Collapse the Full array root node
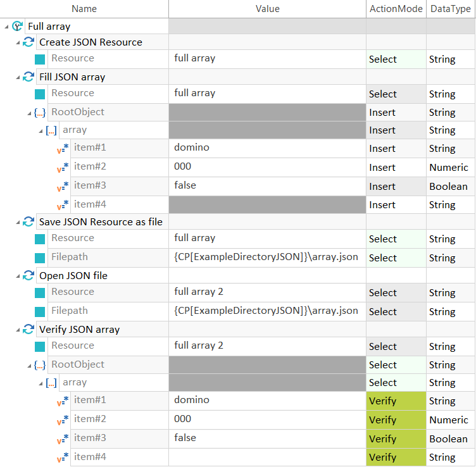Viewport: 476px width, 467px height. (6, 27)
